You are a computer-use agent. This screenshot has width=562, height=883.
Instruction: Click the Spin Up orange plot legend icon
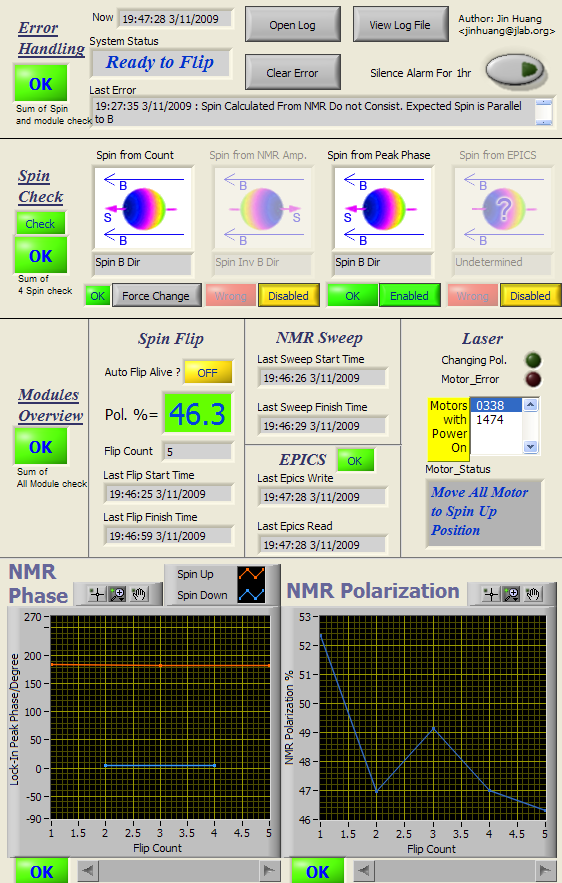pos(251,574)
